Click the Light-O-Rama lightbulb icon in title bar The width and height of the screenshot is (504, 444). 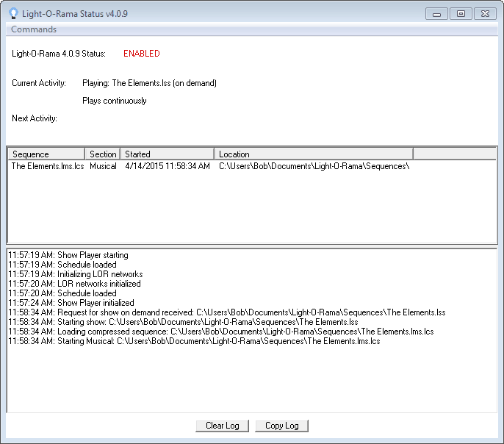click(x=13, y=13)
